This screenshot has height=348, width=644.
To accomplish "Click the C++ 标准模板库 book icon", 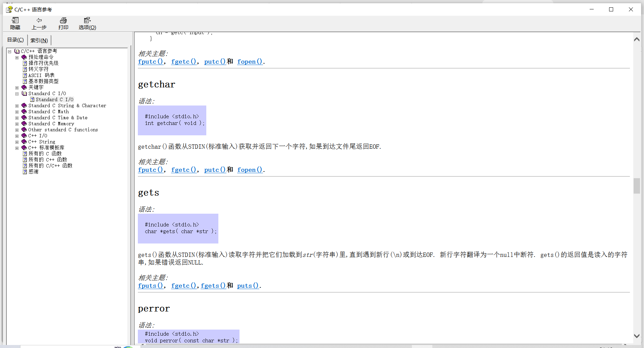I will [x=24, y=148].
